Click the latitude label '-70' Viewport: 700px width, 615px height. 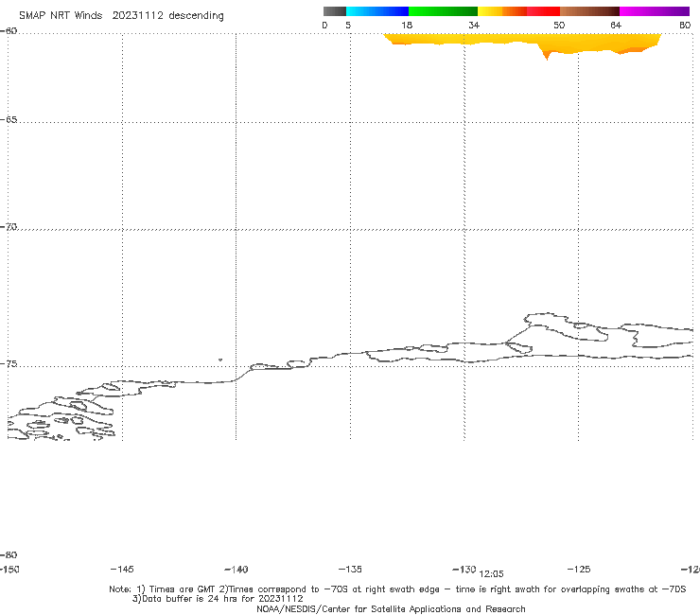click(x=9, y=227)
